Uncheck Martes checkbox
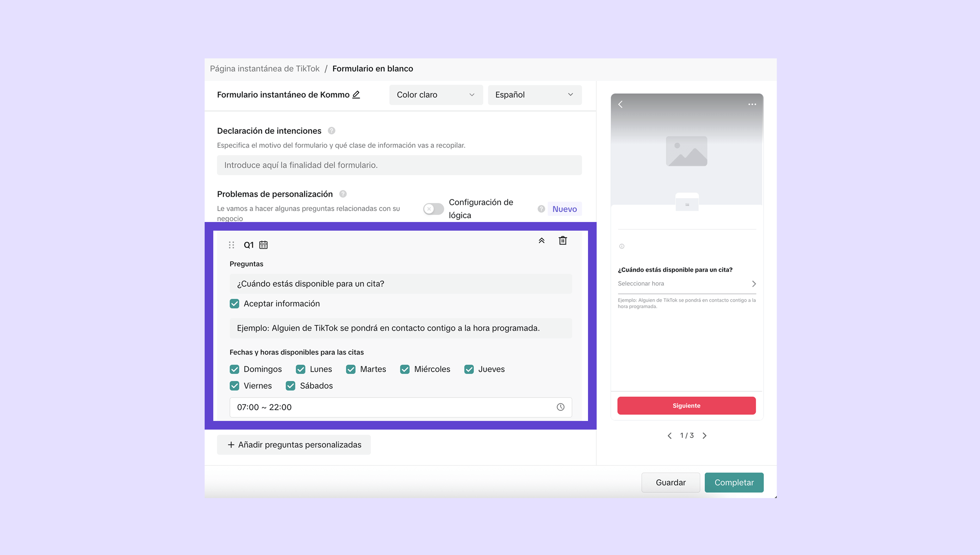This screenshot has height=555, width=980. pos(351,369)
